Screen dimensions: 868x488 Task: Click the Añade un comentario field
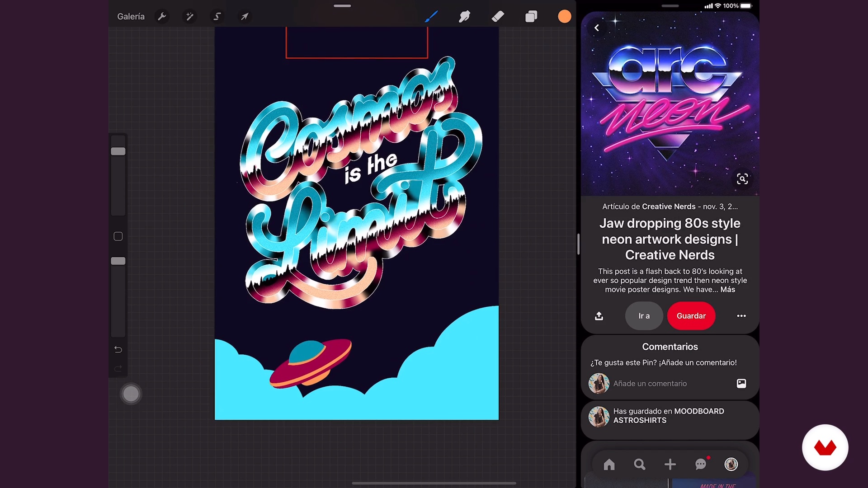pyautogui.click(x=670, y=384)
